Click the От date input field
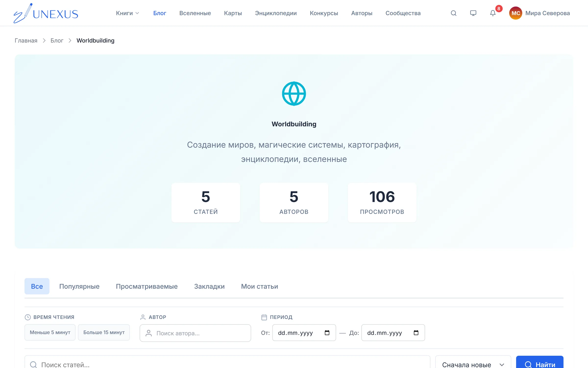The height and width of the screenshot is (368, 588). (304, 333)
